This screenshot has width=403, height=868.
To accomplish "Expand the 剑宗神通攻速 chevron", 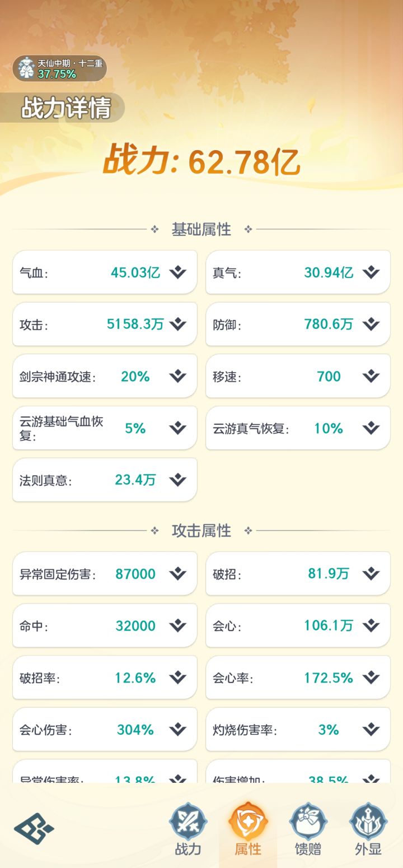I will 177,377.
